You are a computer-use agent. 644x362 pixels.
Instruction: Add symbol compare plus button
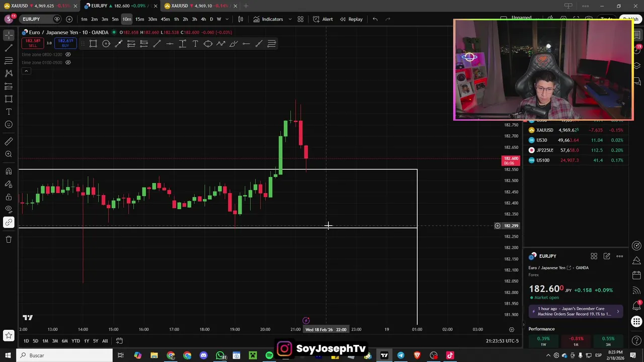[69, 19]
